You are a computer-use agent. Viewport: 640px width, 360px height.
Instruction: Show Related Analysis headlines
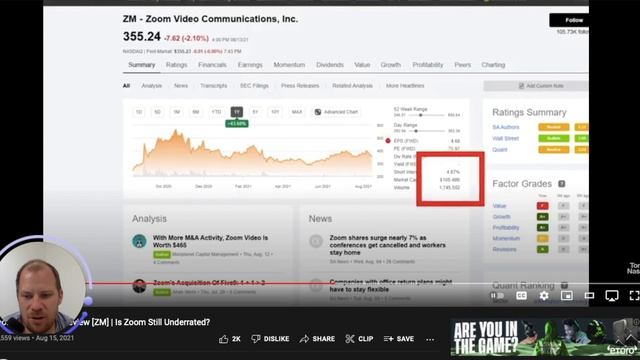(x=352, y=86)
